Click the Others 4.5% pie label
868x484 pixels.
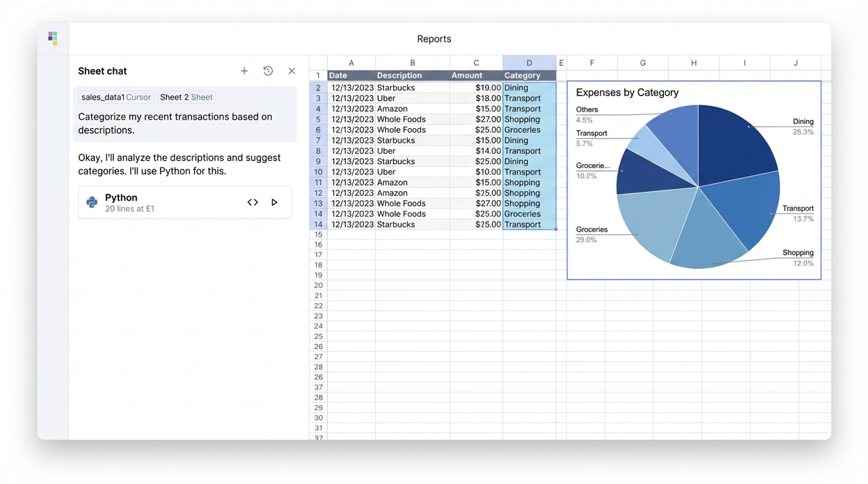587,115
